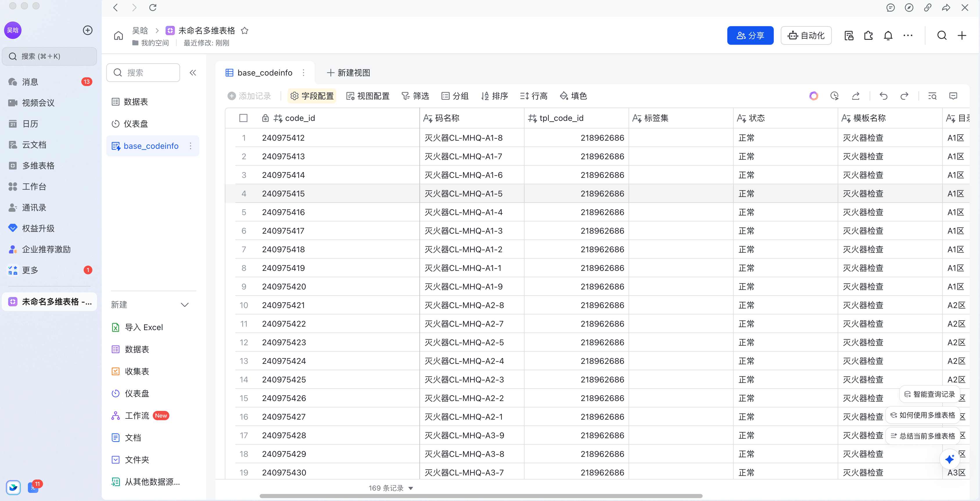
Task: Toggle the select-all checkbox in header row
Action: coord(243,118)
